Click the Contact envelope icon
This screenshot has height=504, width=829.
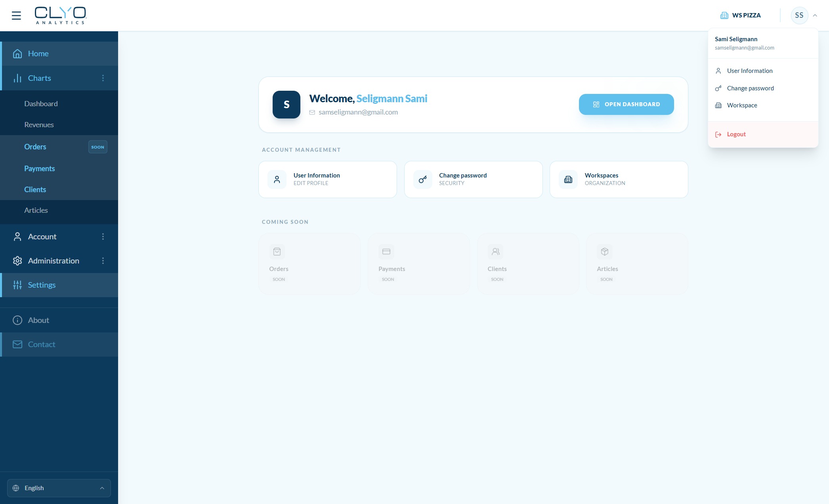coord(17,344)
